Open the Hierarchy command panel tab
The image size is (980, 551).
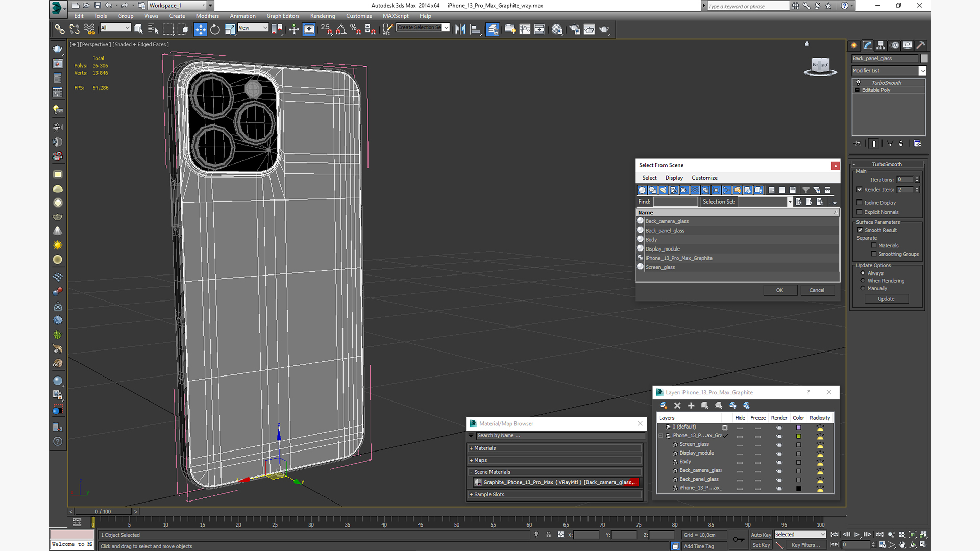[x=880, y=45]
